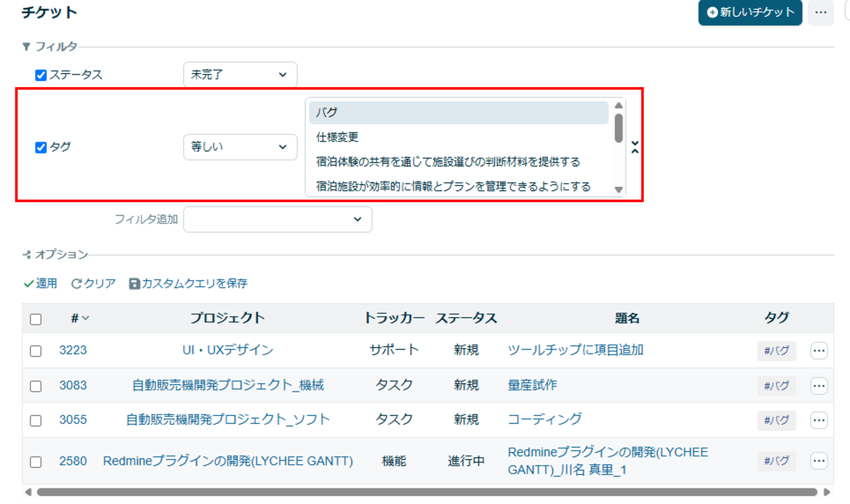Select the 仕様変更 tag option

point(459,137)
